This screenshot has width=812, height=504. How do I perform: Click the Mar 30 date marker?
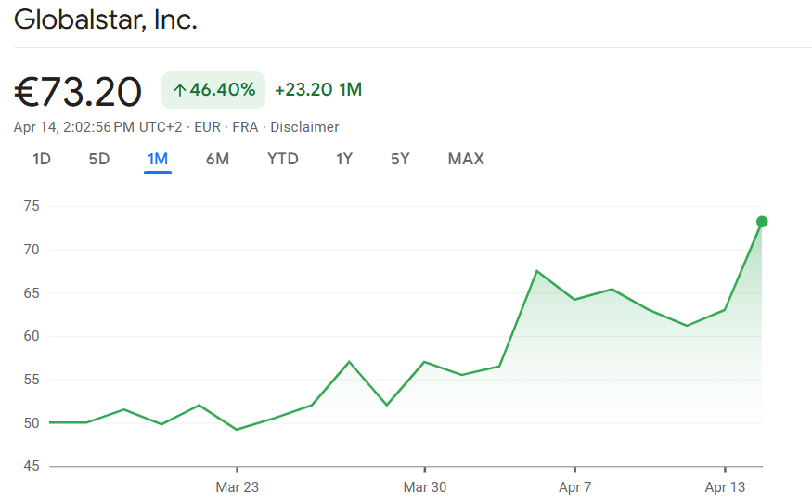pyautogui.click(x=425, y=487)
